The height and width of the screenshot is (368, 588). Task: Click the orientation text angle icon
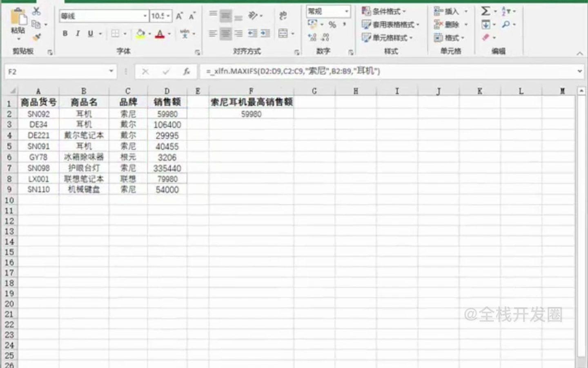coord(253,16)
